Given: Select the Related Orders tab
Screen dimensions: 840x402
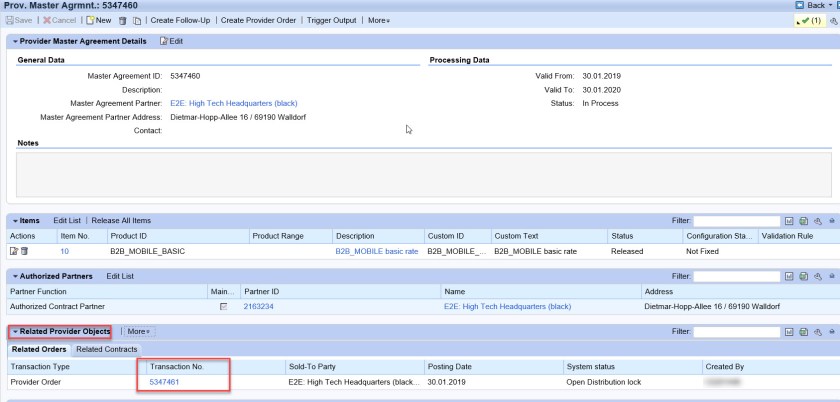Looking at the screenshot, I should (x=38, y=349).
